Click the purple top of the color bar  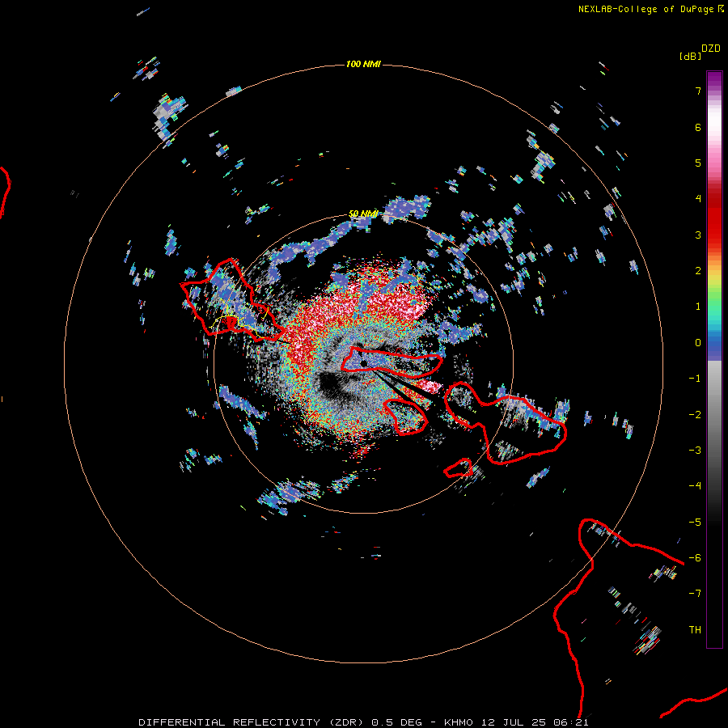(x=714, y=79)
